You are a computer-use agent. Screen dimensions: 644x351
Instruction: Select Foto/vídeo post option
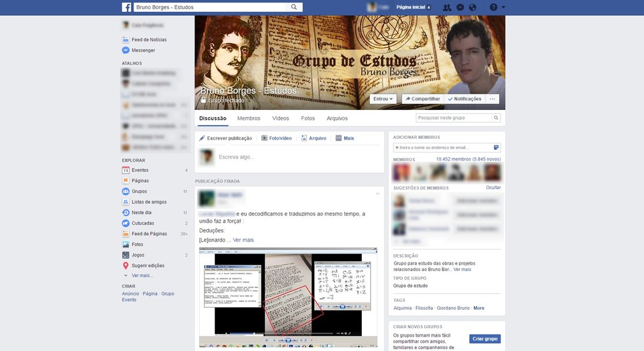[x=276, y=138]
